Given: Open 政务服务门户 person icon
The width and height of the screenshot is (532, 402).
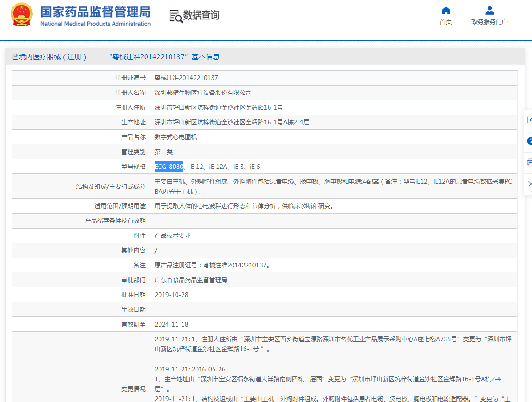Looking at the screenshot, I should click(489, 11).
